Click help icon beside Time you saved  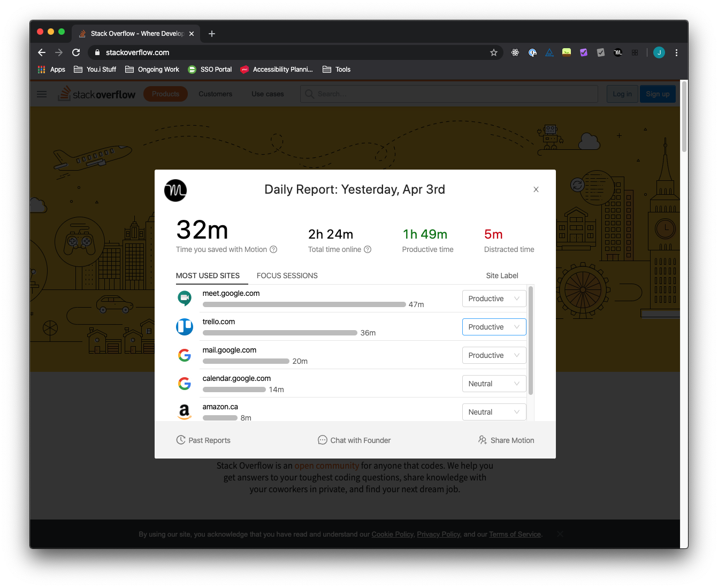273,249
